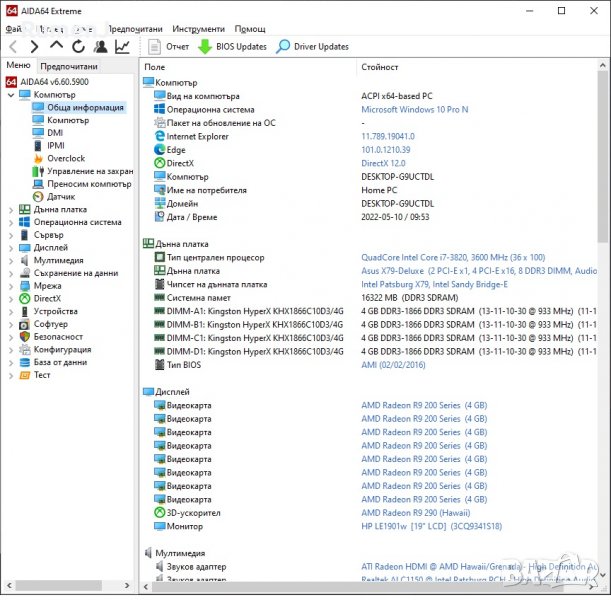
Task: Select the Датчик sensor tree item
Action: [x=60, y=197]
